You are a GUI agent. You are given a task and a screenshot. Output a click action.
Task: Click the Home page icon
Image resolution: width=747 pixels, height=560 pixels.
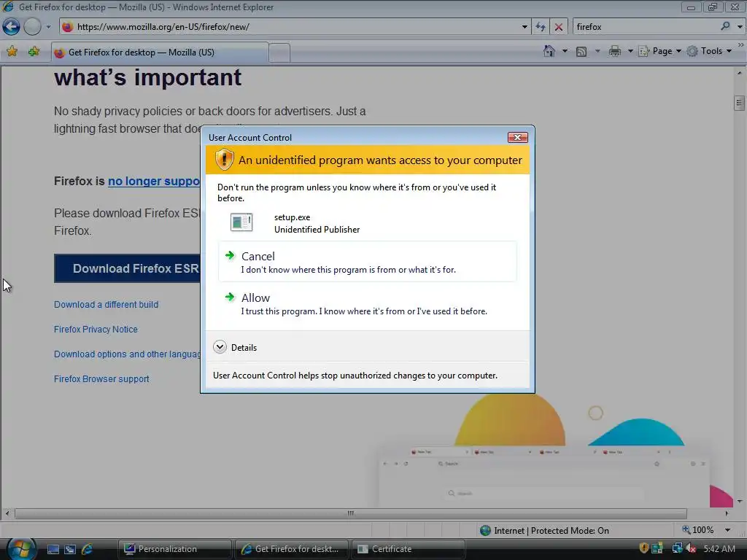point(549,51)
